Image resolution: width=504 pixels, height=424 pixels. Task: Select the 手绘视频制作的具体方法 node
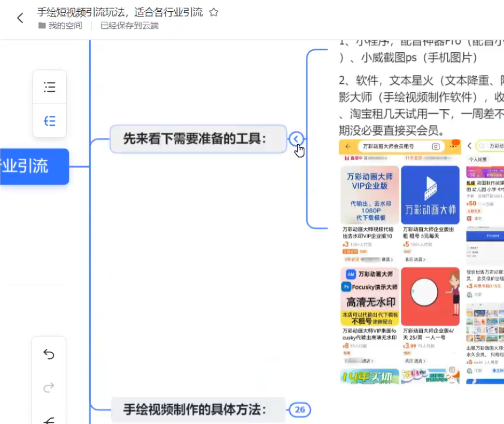tap(195, 410)
